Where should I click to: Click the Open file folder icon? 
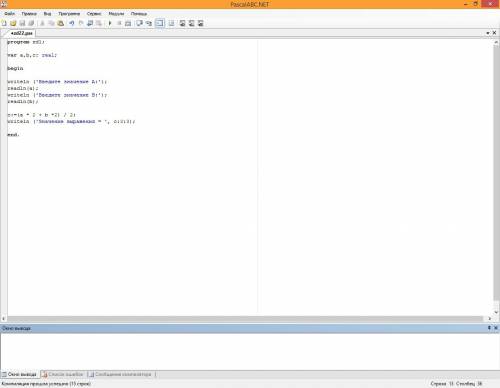[x=13, y=23]
